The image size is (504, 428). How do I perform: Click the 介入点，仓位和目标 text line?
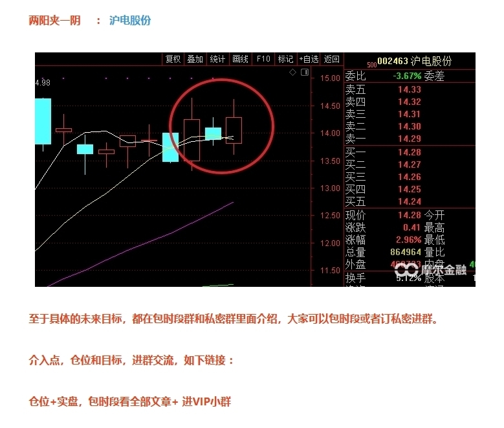(131, 360)
